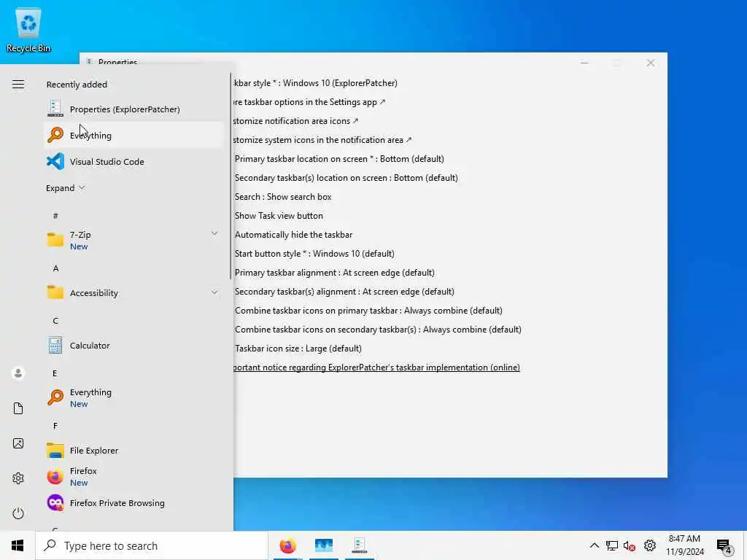Click the Type here to search box
This screenshot has height=560, width=747.
152,545
